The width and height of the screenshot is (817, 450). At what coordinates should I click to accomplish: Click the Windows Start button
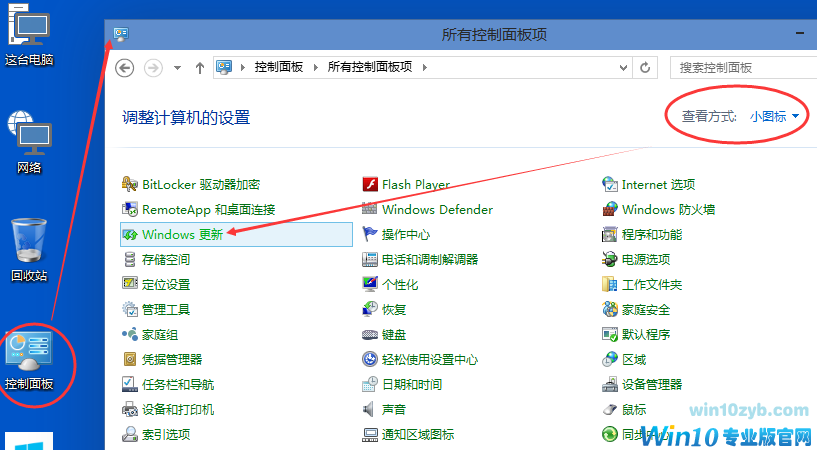click(29, 442)
